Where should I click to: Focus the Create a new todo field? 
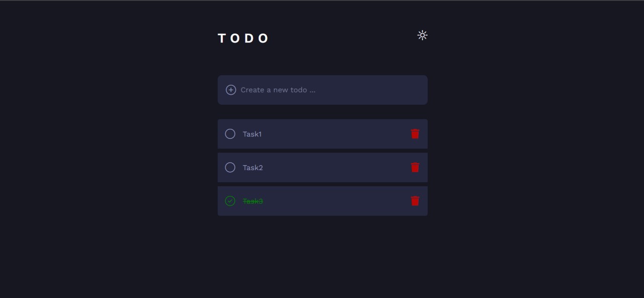point(323,90)
